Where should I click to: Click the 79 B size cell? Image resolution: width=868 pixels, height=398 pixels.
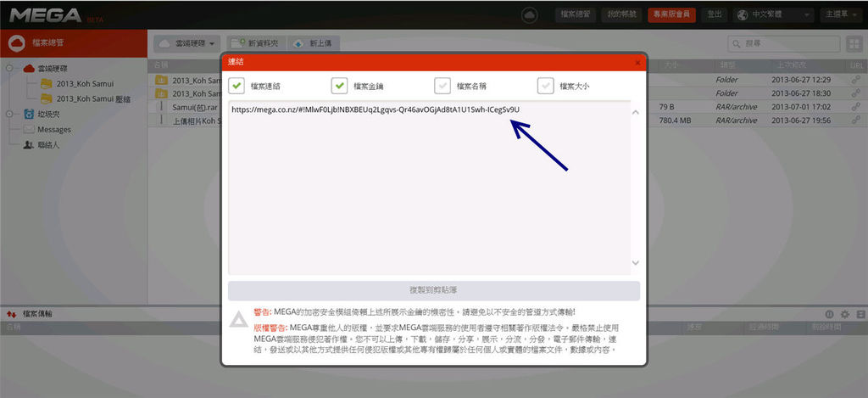pyautogui.click(x=666, y=107)
